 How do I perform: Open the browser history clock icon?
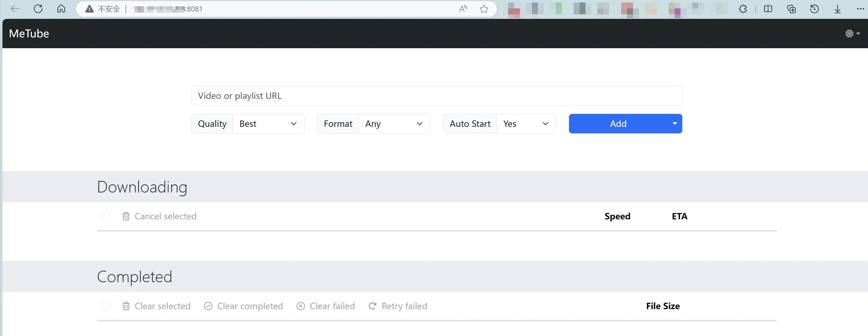(x=814, y=9)
